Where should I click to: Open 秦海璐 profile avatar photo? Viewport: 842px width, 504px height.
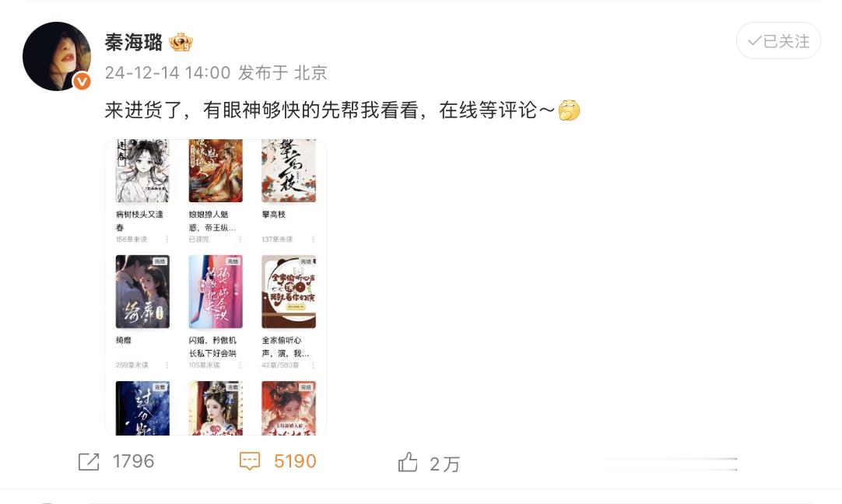(57, 56)
